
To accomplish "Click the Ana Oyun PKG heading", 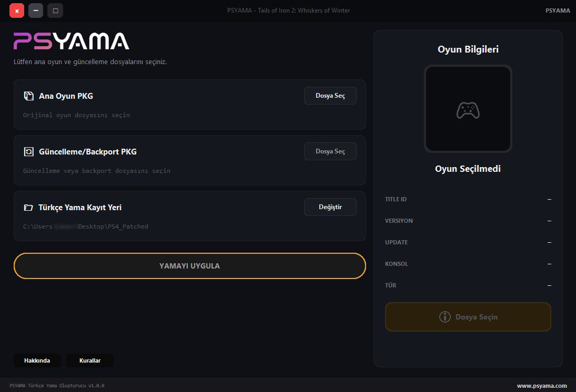I will (66, 96).
